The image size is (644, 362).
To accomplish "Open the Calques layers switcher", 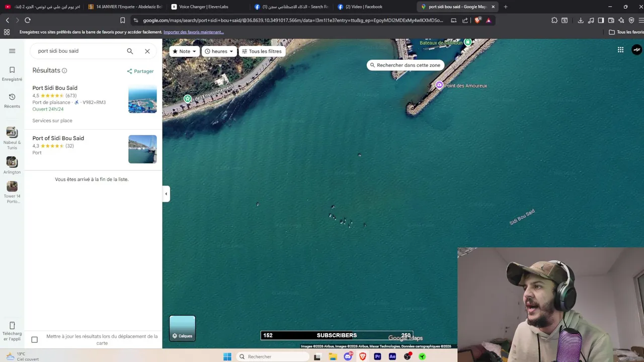I will [x=182, y=328].
